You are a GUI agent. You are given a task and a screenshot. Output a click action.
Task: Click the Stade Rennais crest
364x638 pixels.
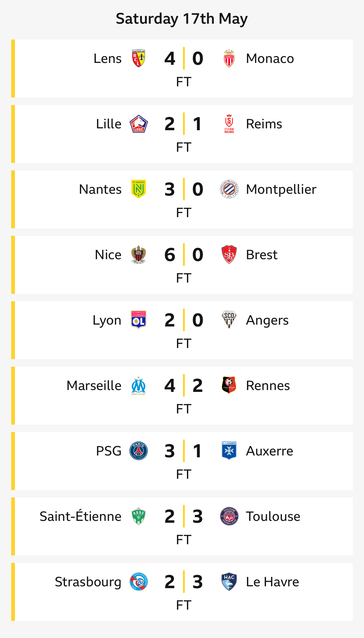click(229, 385)
